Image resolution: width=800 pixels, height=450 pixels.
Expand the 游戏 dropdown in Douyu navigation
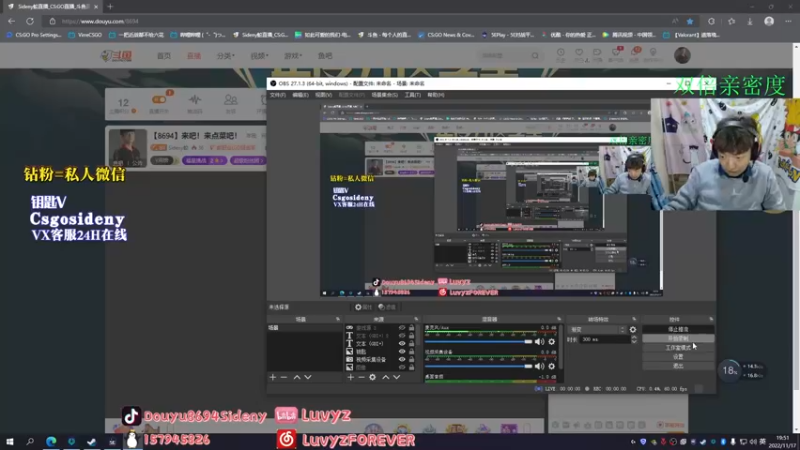click(293, 56)
